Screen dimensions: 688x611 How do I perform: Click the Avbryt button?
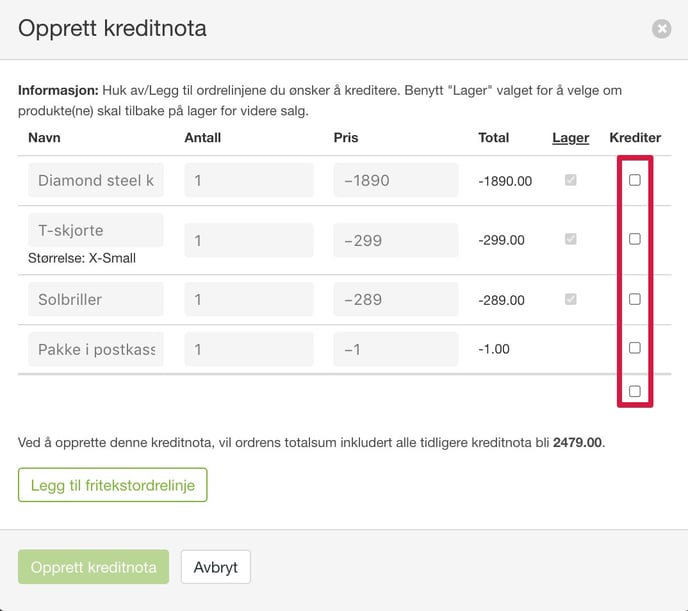215,567
